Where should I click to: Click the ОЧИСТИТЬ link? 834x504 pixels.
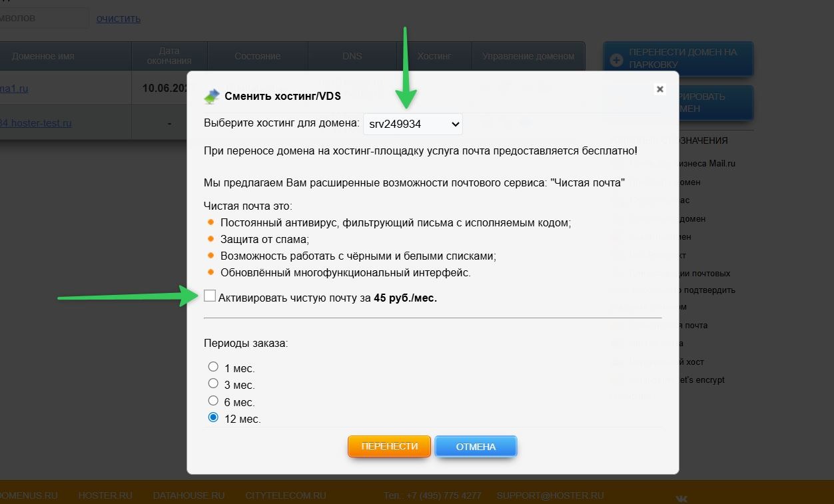point(119,19)
